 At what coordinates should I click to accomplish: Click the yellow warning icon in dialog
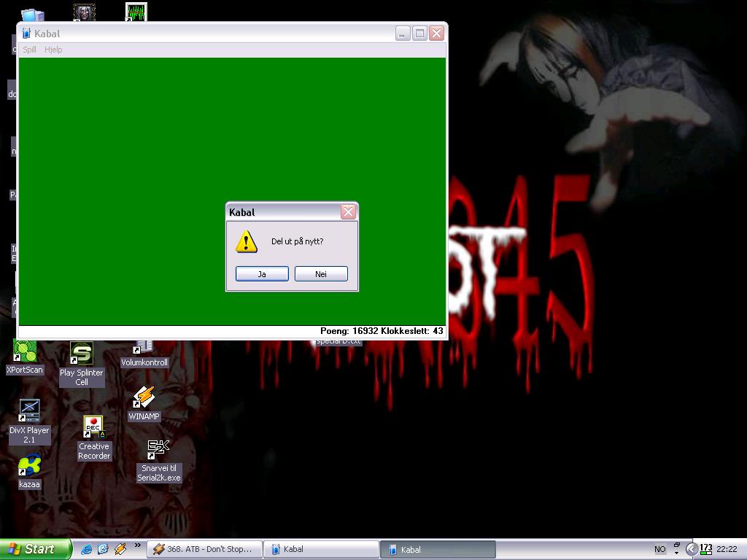(x=247, y=241)
